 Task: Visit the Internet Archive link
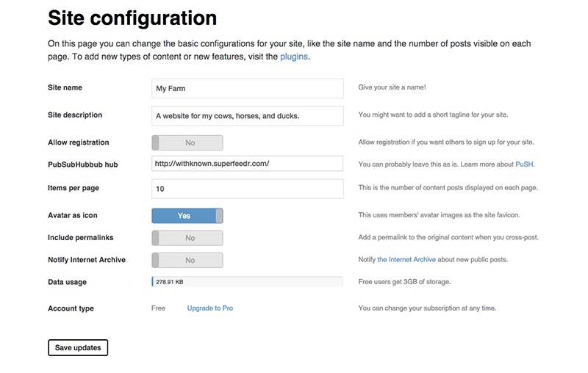click(406, 259)
